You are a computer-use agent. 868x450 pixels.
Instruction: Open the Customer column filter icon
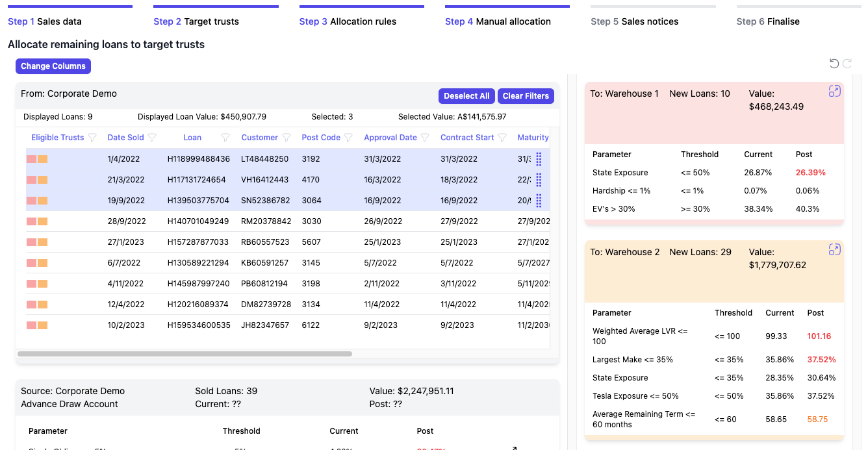(x=287, y=138)
